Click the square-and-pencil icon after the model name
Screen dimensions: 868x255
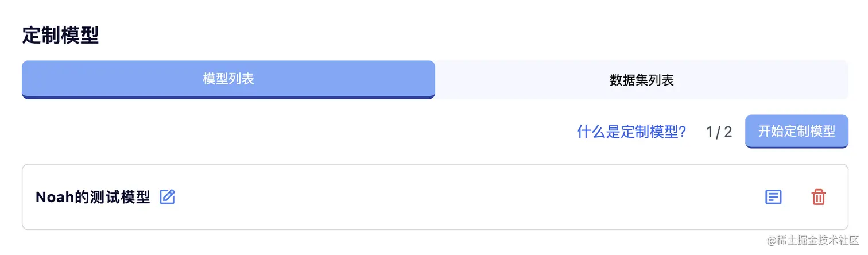167,197
